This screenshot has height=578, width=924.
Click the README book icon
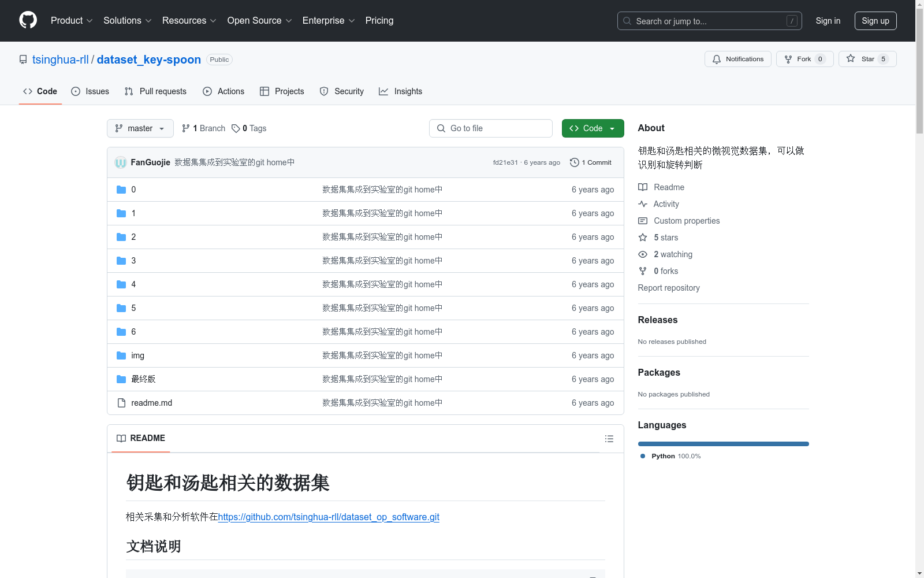[121, 438]
